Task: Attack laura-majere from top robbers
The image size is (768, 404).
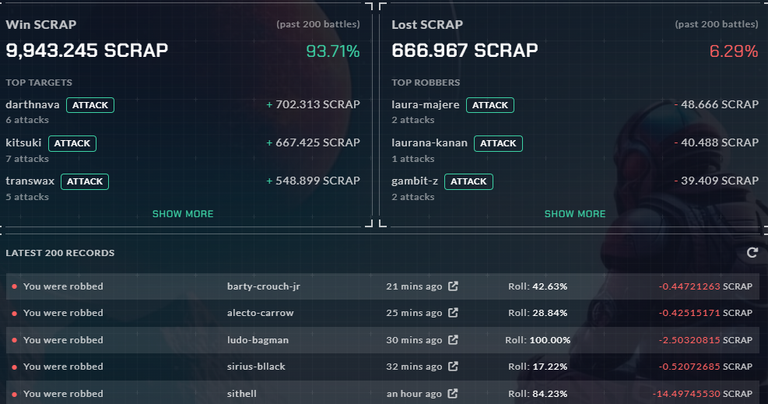Action: (490, 105)
